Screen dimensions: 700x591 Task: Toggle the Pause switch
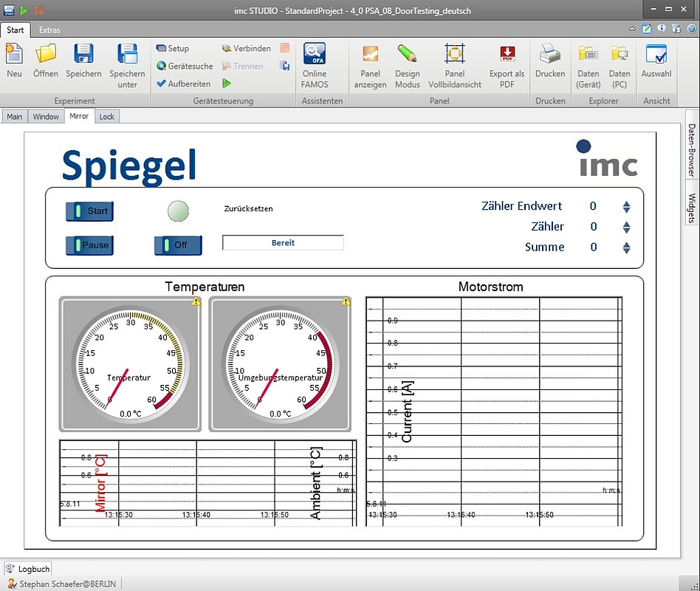click(89, 245)
